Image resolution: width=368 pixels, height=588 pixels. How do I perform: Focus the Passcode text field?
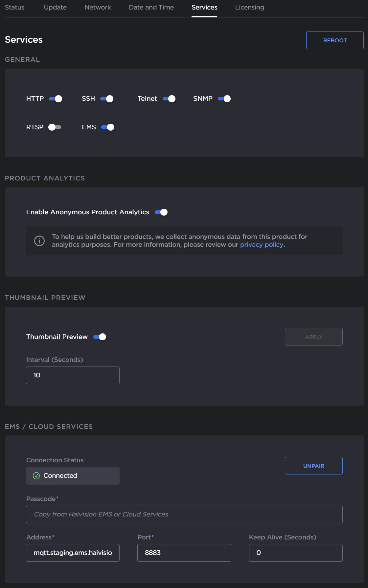point(184,514)
